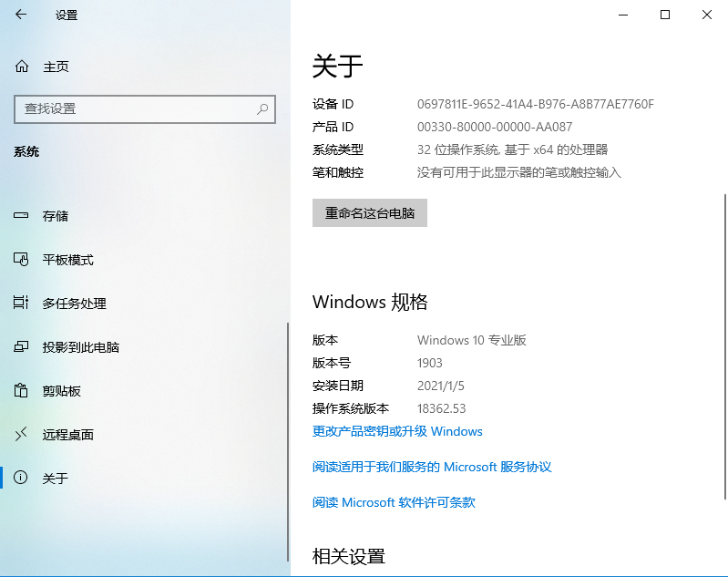Click the device ID value 0697811E-9652-41A4-B976-A8B77AE7760F
728x577 pixels.
tap(536, 104)
